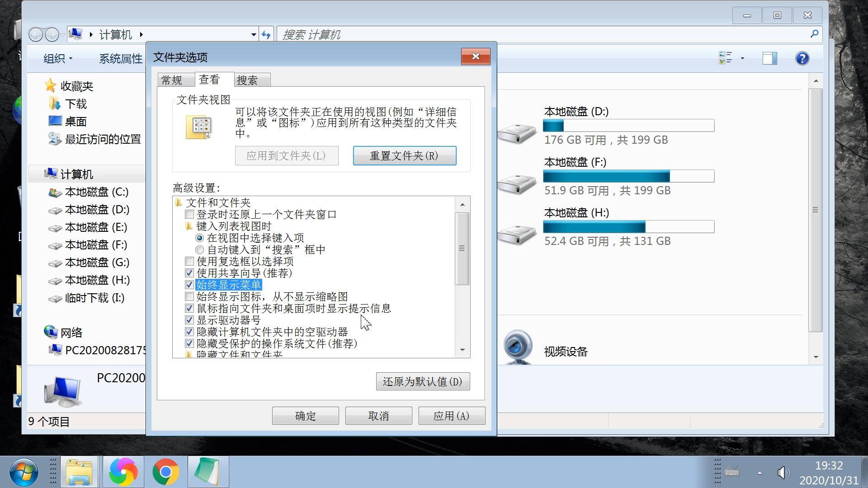
Task: Select local disk F: drive icon
Action: click(517, 183)
